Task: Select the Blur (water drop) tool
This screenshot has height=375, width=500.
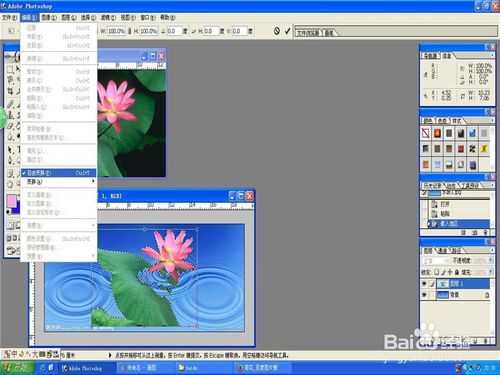Action: (10, 137)
